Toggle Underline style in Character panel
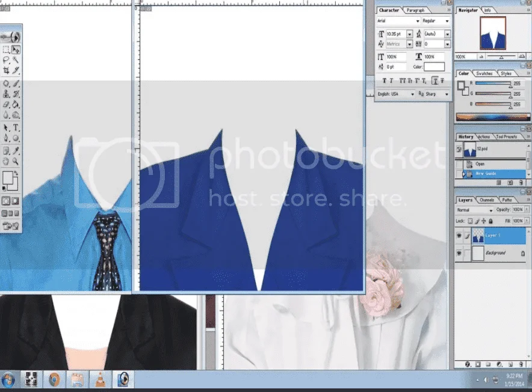 (x=435, y=81)
